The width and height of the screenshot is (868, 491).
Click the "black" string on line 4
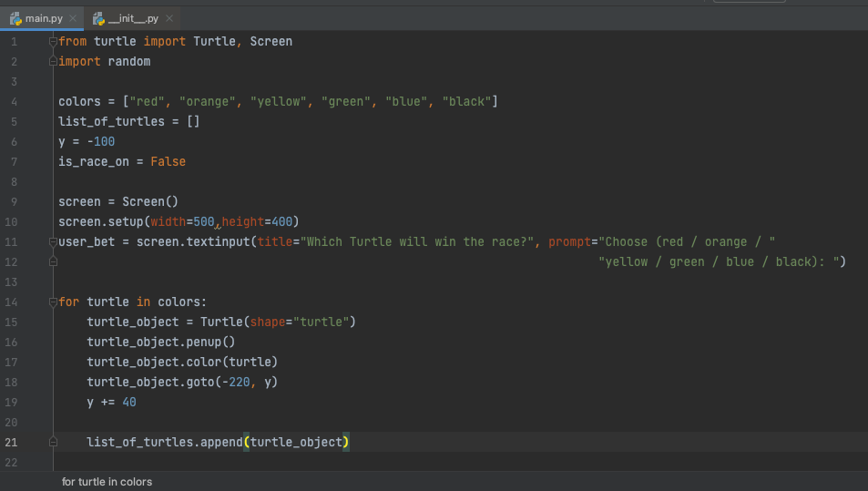[x=466, y=102]
